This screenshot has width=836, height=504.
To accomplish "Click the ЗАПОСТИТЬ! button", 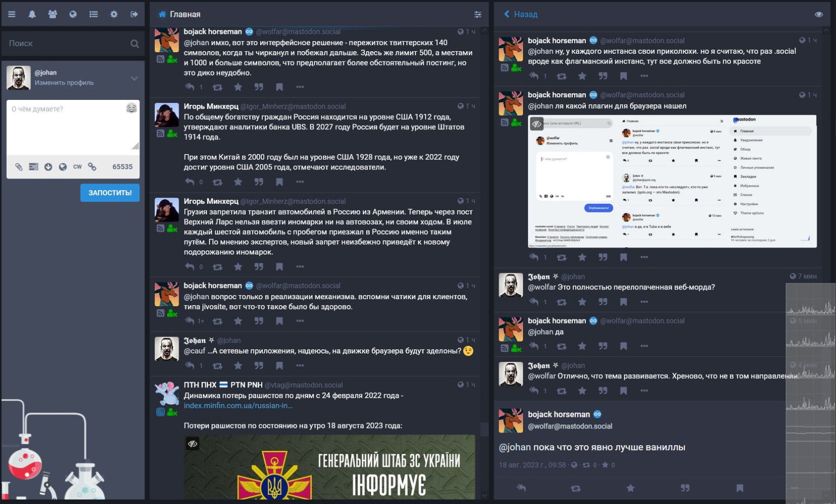I will [110, 193].
